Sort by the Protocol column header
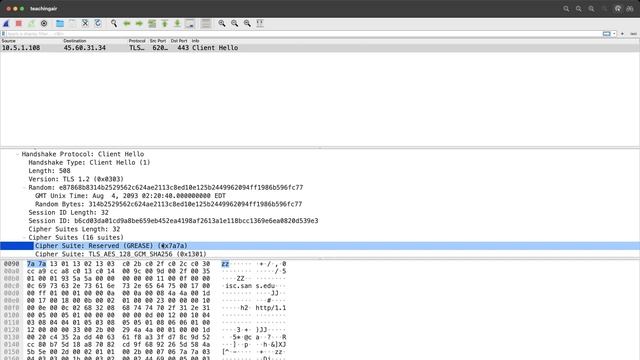 click(137, 41)
